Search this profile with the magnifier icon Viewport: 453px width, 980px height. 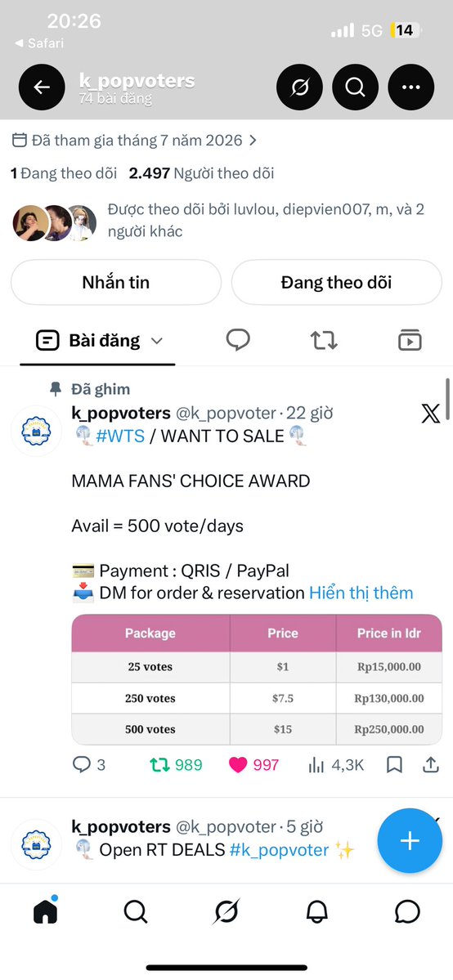tap(356, 87)
